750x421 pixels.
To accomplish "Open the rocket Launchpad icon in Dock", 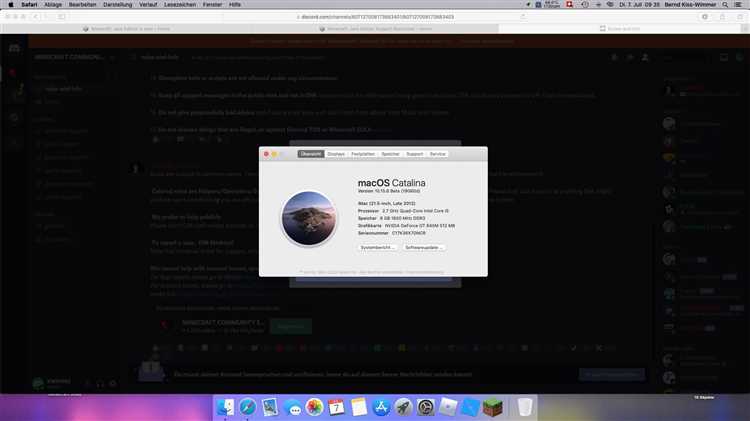I will click(x=403, y=407).
